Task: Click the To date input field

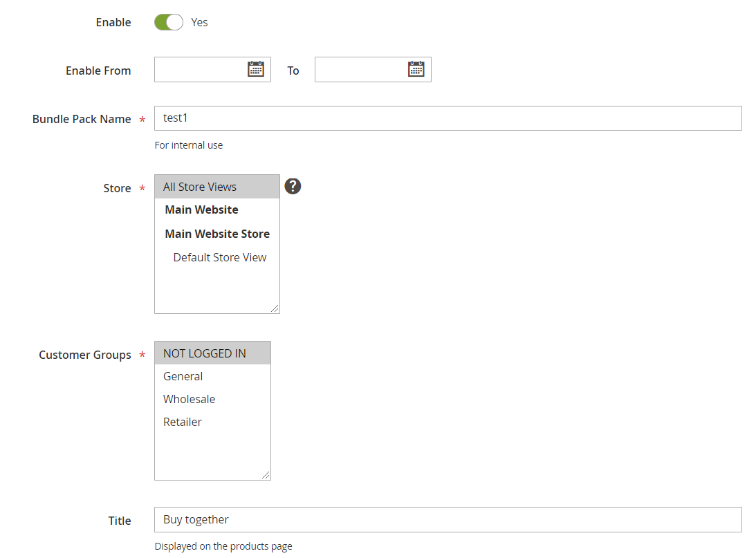Action: tap(360, 70)
